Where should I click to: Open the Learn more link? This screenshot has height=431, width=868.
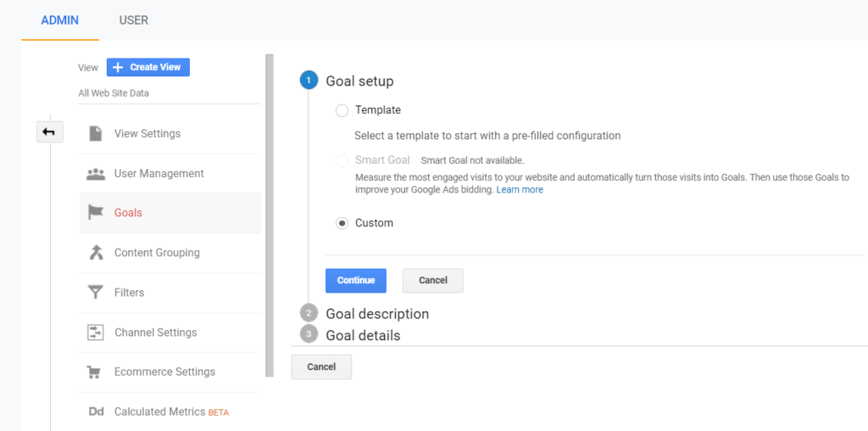pos(520,189)
